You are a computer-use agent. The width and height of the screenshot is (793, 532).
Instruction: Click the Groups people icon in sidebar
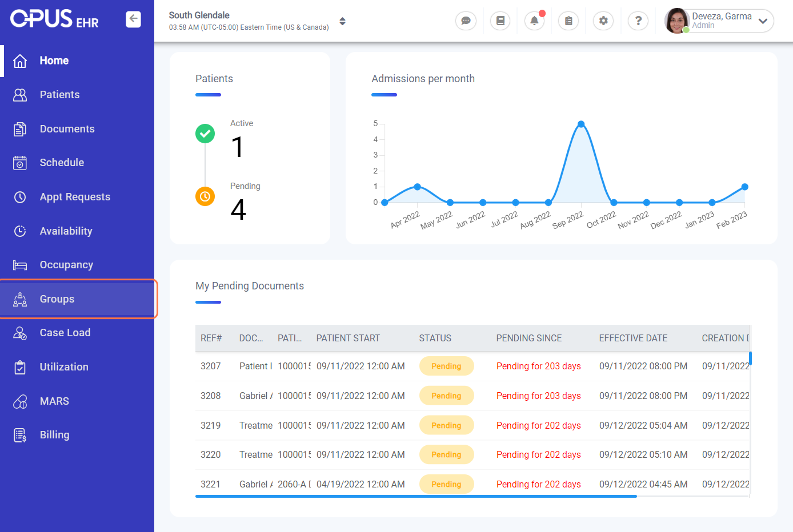[x=20, y=299]
